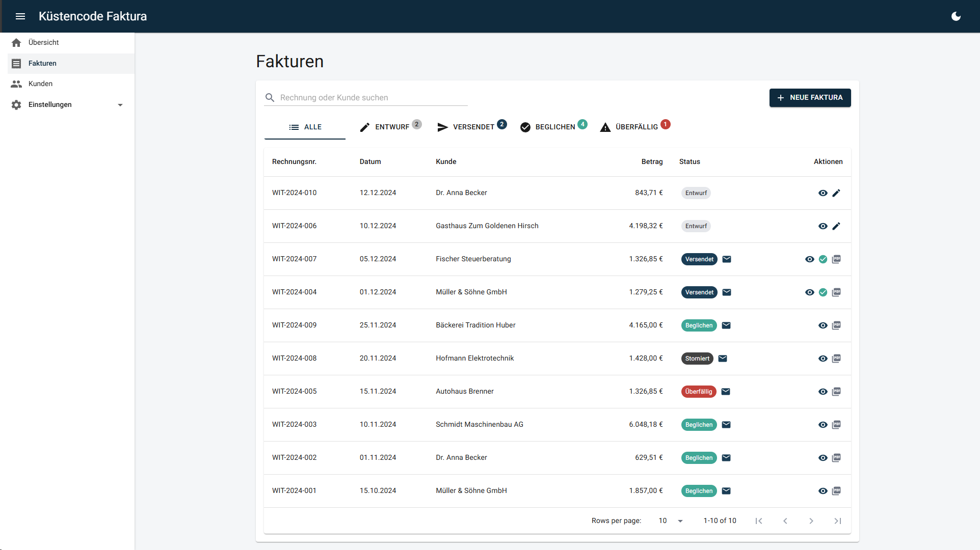Download the PDF for invoice WIT-2024-004
The width and height of the screenshot is (980, 550).
[x=836, y=292]
